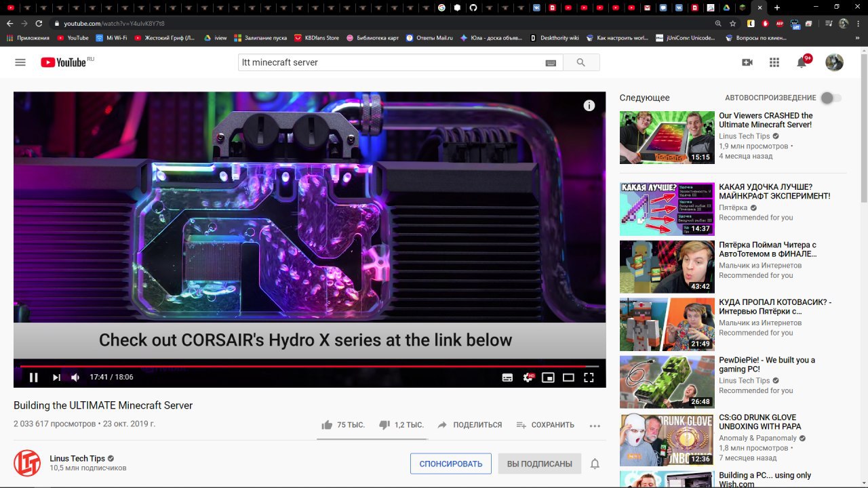Open Anomaly & Papanomaly channel name

click(758, 438)
